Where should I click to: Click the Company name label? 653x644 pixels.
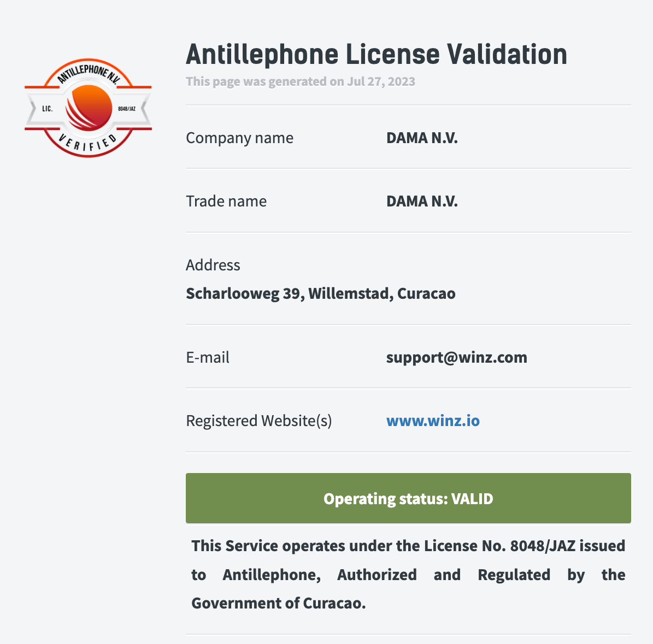[239, 138]
